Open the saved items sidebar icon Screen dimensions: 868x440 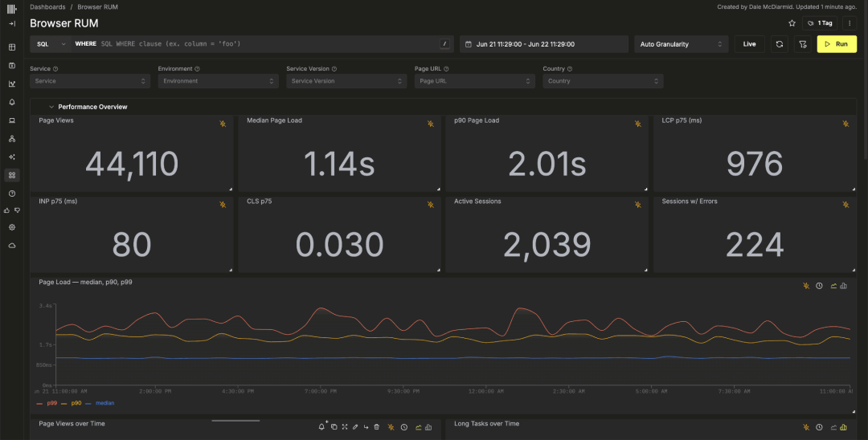click(12, 65)
